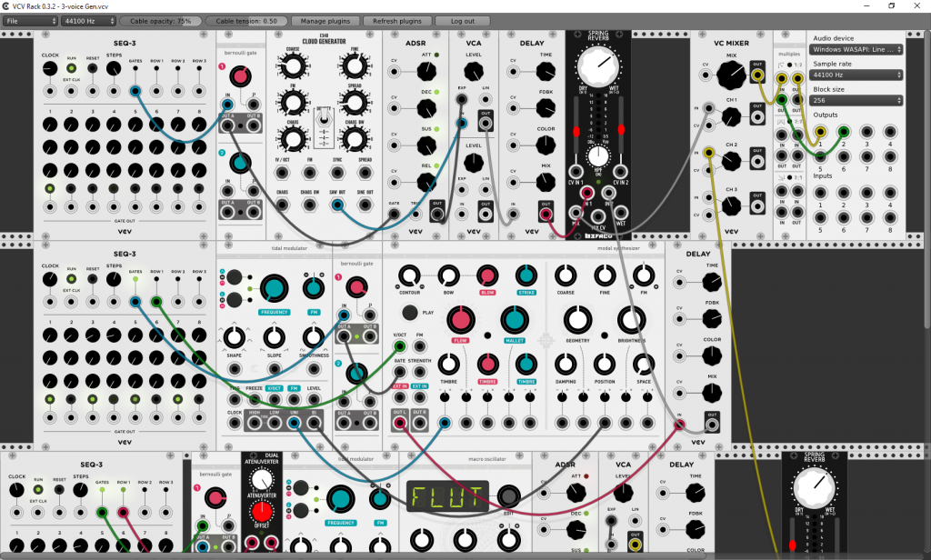Click the tidal modulator SHAPE knob
Viewport: 931px width, 560px height.
(x=234, y=337)
